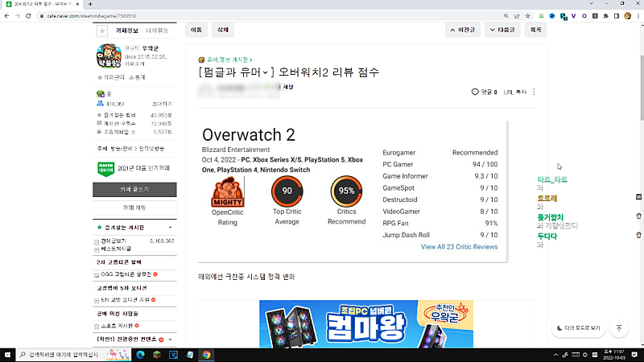Open View All 23 Critic Reviews link
Image resolution: width=644 pixels, height=362 pixels.
[459, 247]
